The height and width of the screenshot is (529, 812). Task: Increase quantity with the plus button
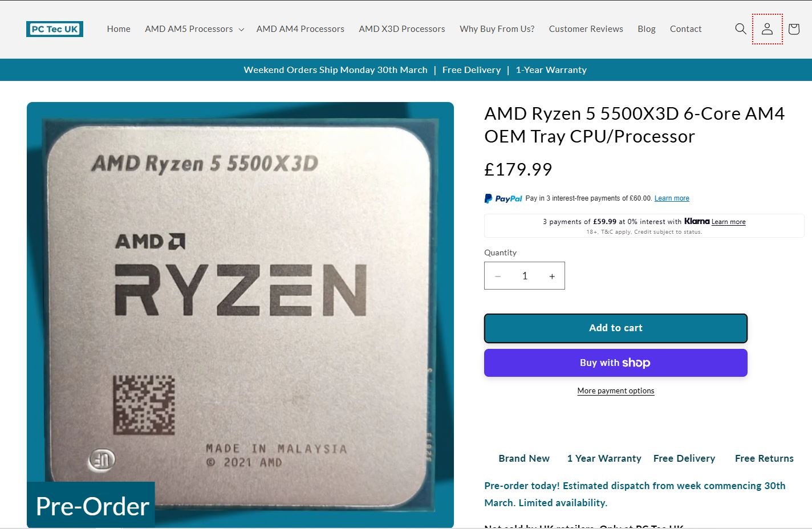[551, 276]
